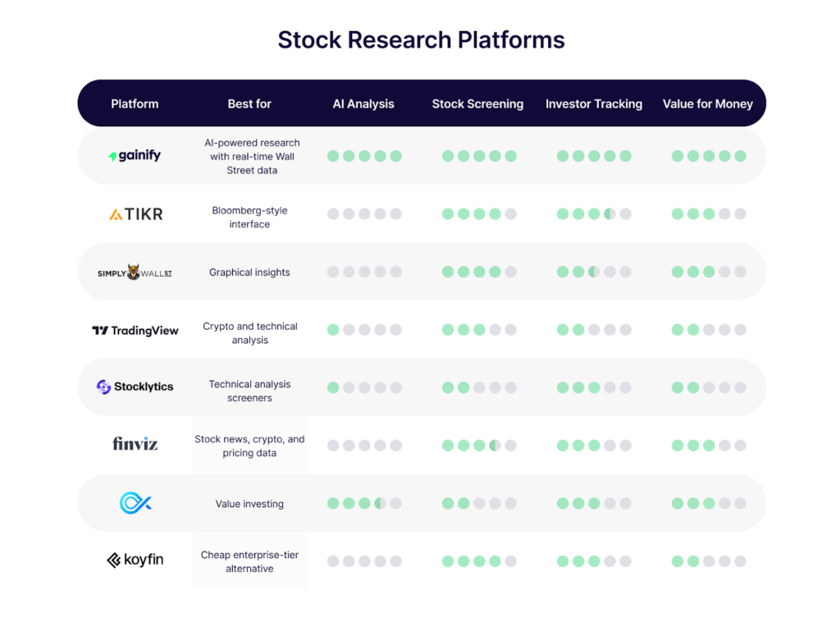Click koyfin's Value for Money rating dots
This screenshot has height=627, width=840.
point(709,561)
